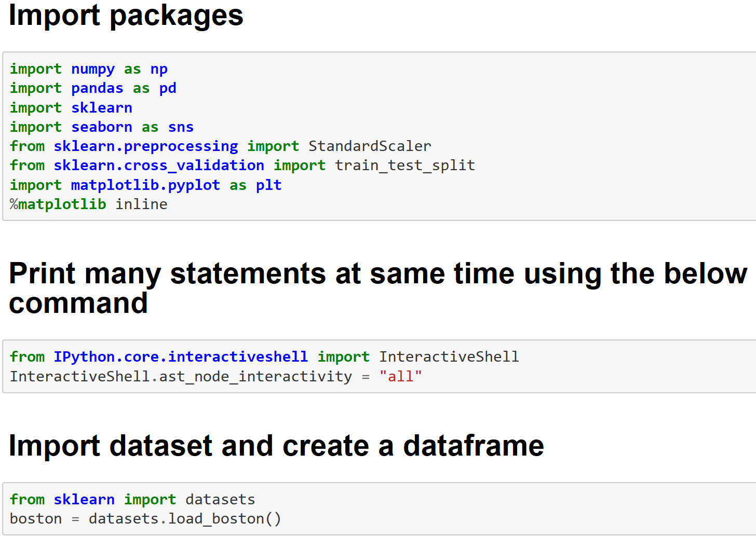This screenshot has height=536, width=756.
Task: Click the StandardScaler text in import cell
Action: pos(370,146)
